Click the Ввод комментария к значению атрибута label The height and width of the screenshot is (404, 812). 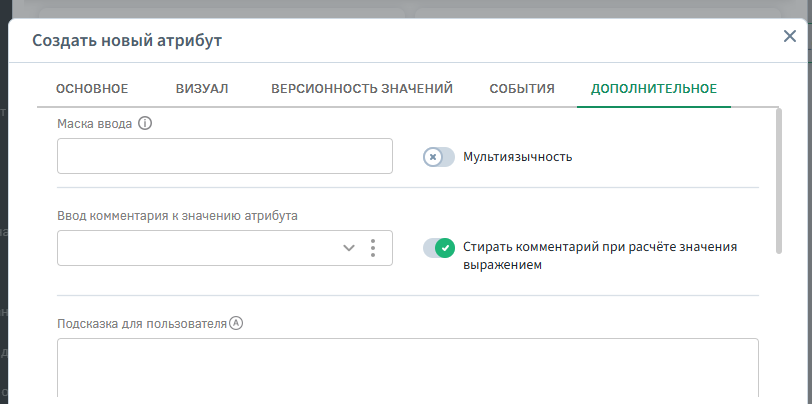coord(177,215)
